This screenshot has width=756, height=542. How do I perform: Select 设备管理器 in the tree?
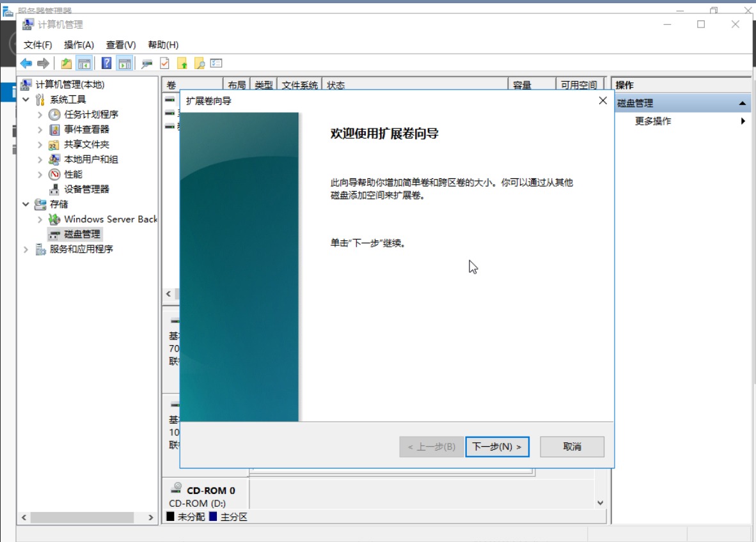click(x=87, y=189)
